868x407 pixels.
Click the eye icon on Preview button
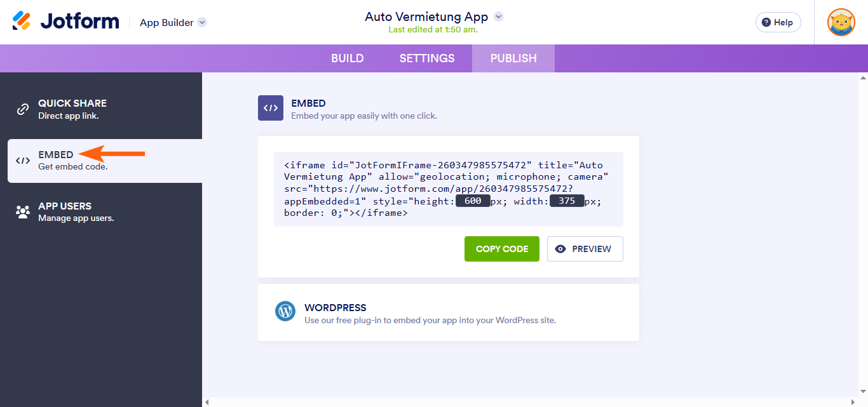(x=562, y=248)
